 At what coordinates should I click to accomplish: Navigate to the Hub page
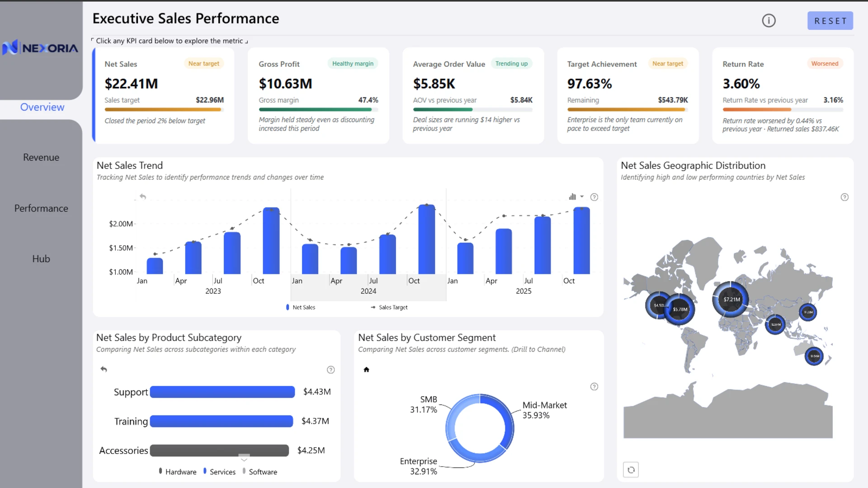[41, 259]
